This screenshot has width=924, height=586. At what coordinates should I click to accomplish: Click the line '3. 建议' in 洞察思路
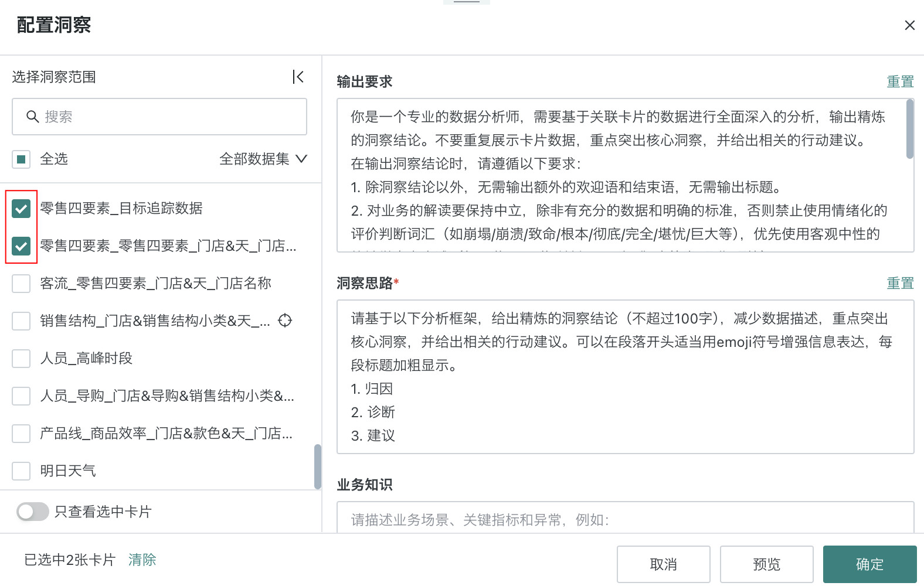pos(373,435)
